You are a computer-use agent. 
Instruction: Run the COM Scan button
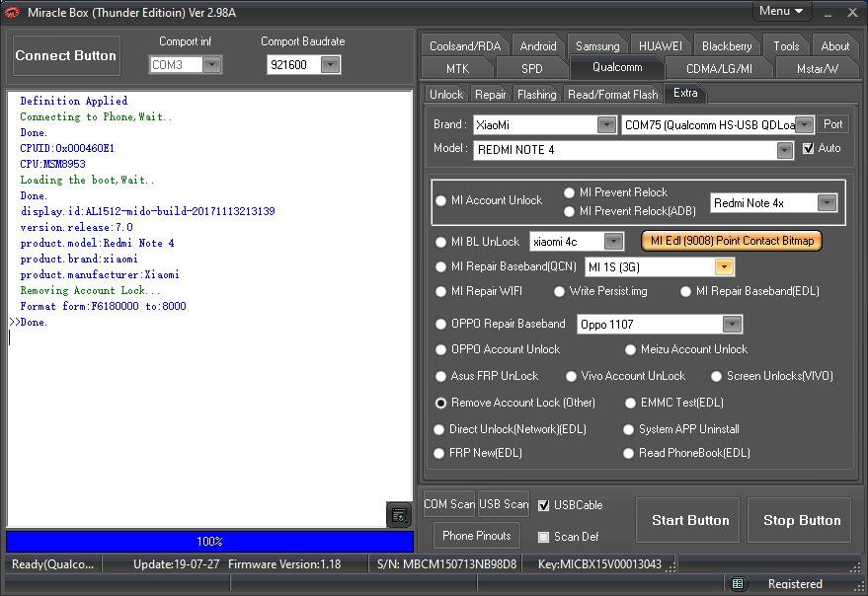click(x=449, y=504)
